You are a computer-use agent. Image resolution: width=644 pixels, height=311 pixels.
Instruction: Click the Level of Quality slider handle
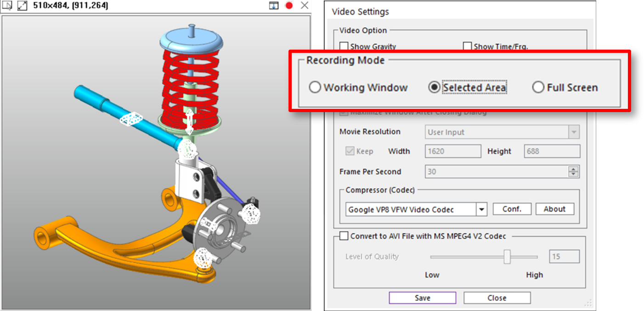(507, 257)
